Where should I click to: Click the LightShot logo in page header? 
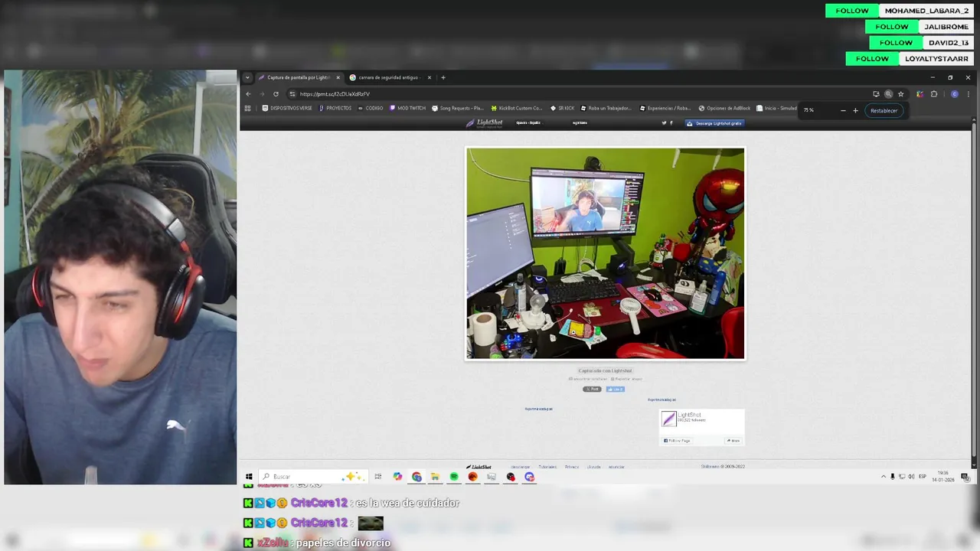tap(485, 122)
